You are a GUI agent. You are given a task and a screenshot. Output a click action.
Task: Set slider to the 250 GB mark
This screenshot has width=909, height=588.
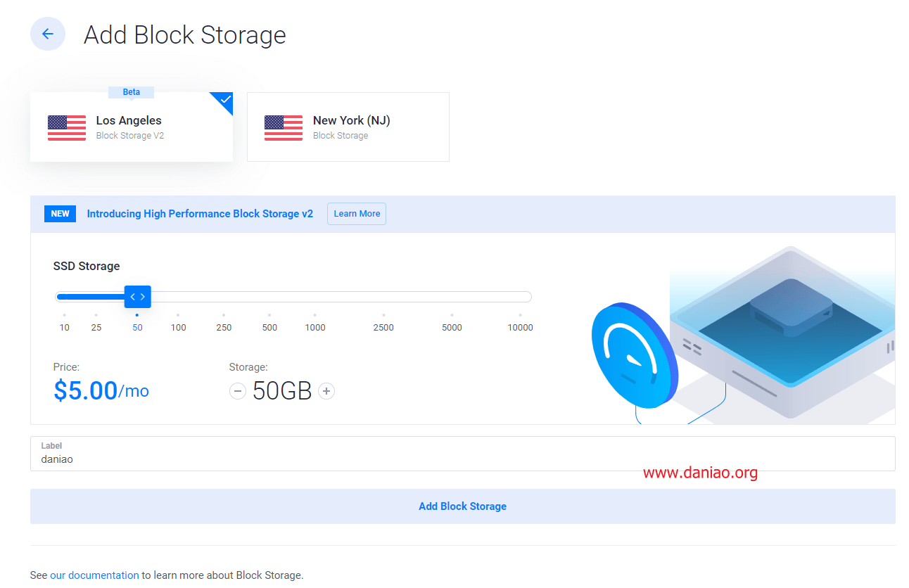[224, 327]
